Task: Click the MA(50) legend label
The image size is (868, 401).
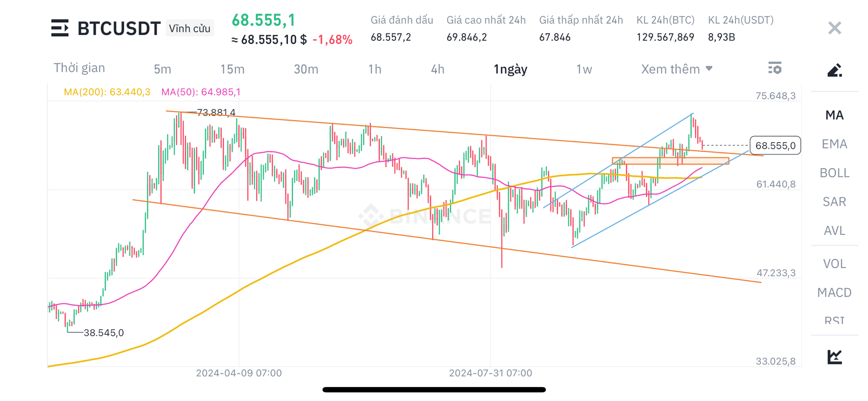Action: tap(200, 92)
